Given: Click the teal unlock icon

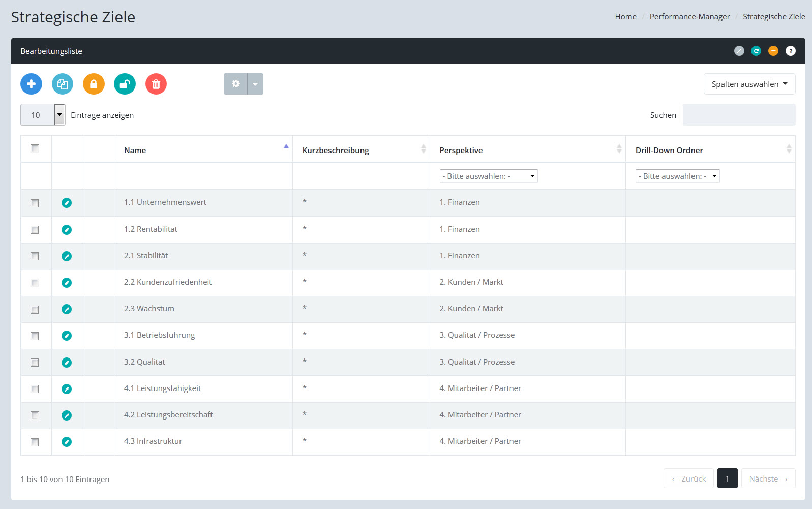Looking at the screenshot, I should click(x=125, y=84).
